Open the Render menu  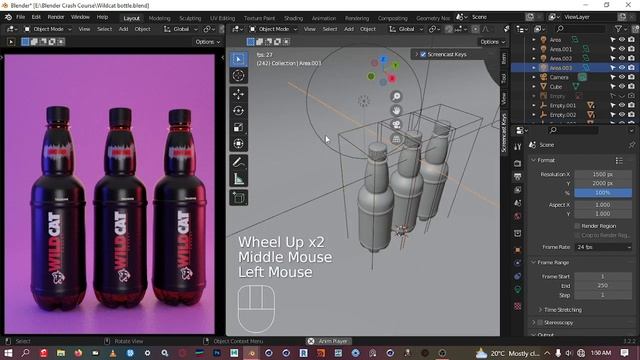[x=56, y=17]
